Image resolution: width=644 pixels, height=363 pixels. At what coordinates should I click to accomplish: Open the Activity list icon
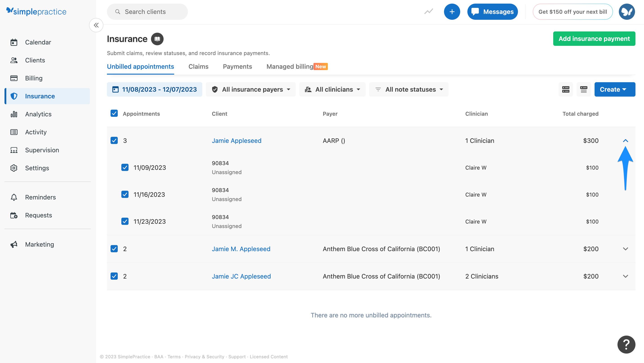tap(14, 132)
